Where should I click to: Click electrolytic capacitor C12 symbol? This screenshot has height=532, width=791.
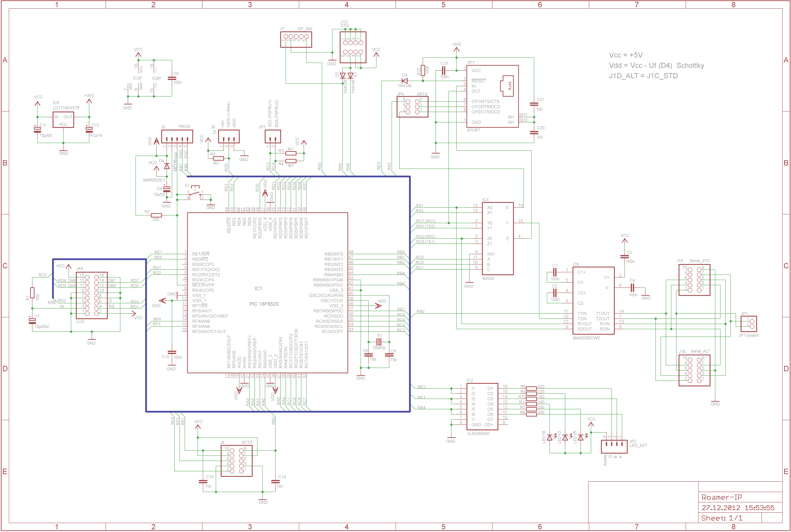click(89, 130)
